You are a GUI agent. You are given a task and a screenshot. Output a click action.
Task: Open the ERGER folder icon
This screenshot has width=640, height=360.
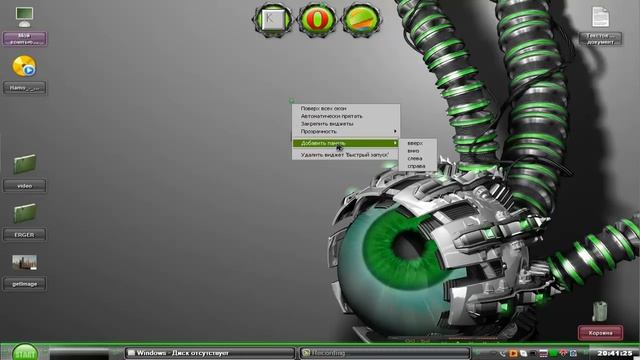tap(24, 213)
